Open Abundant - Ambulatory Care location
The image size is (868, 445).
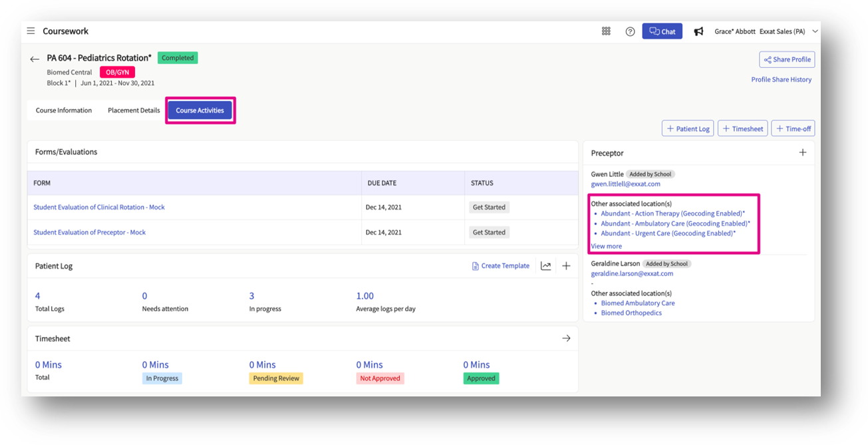click(676, 223)
